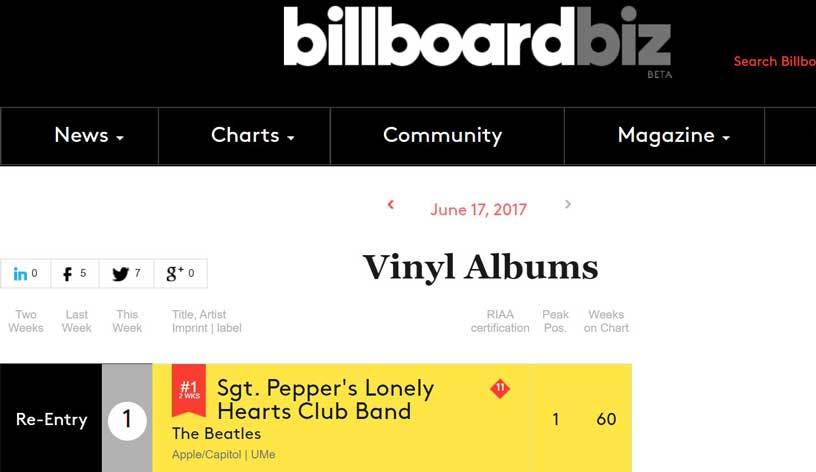Click the #1 two-weeks red ribbon badge
Screen dimensions: 816x472
coord(189,390)
